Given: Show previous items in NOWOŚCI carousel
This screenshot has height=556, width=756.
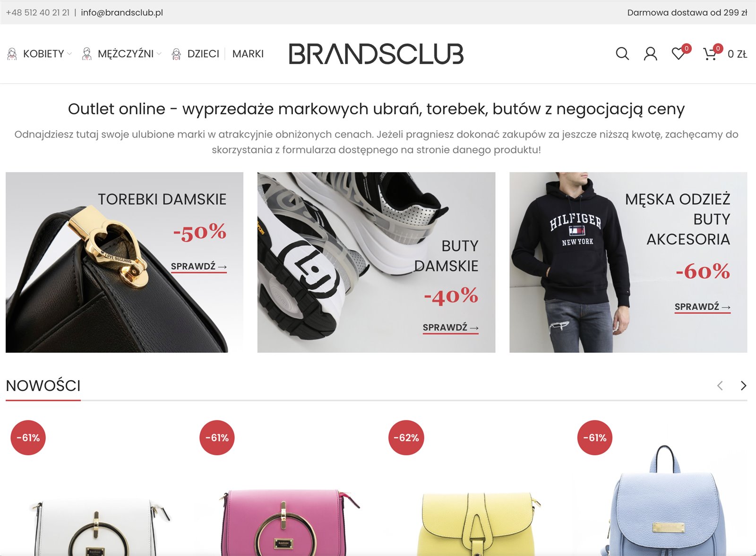Looking at the screenshot, I should pos(720,386).
